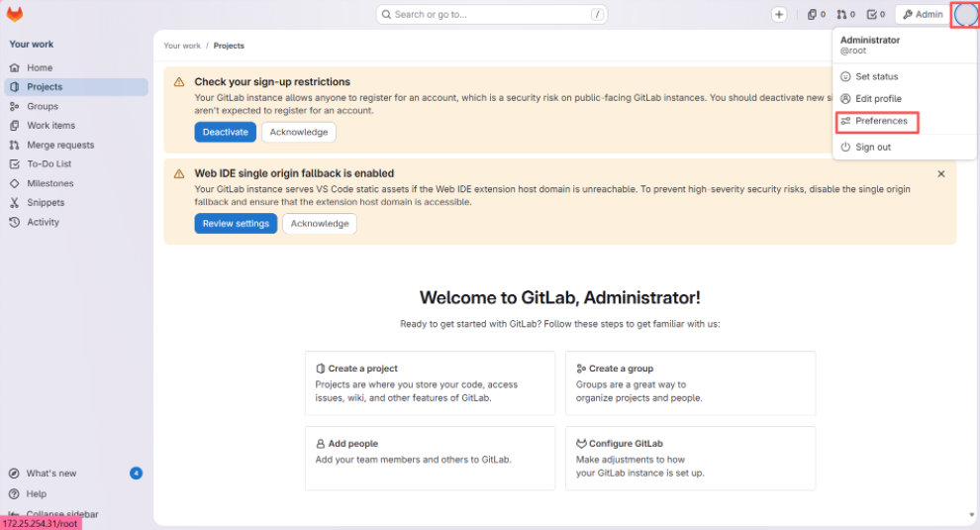Choose Sign out in user menu
This screenshot has height=530, width=980.
[x=905, y=147]
